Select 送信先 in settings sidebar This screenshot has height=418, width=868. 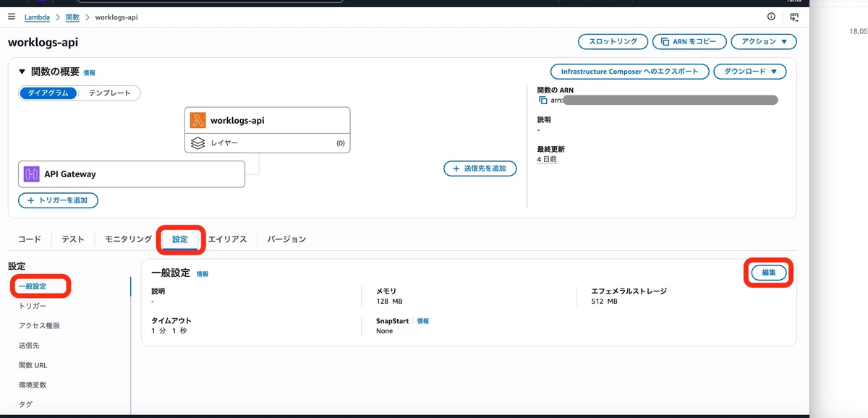[29, 346]
